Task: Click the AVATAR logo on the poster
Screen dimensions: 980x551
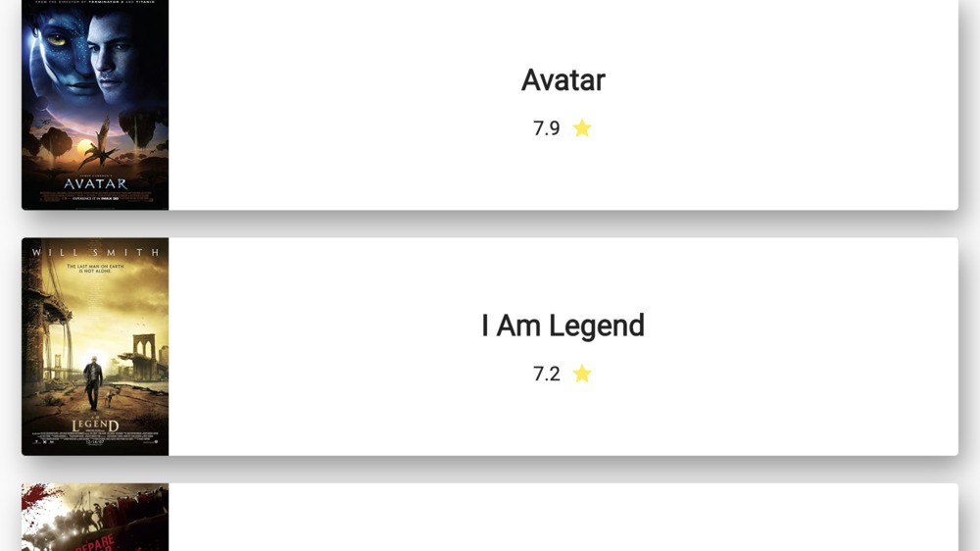Action: click(95, 183)
